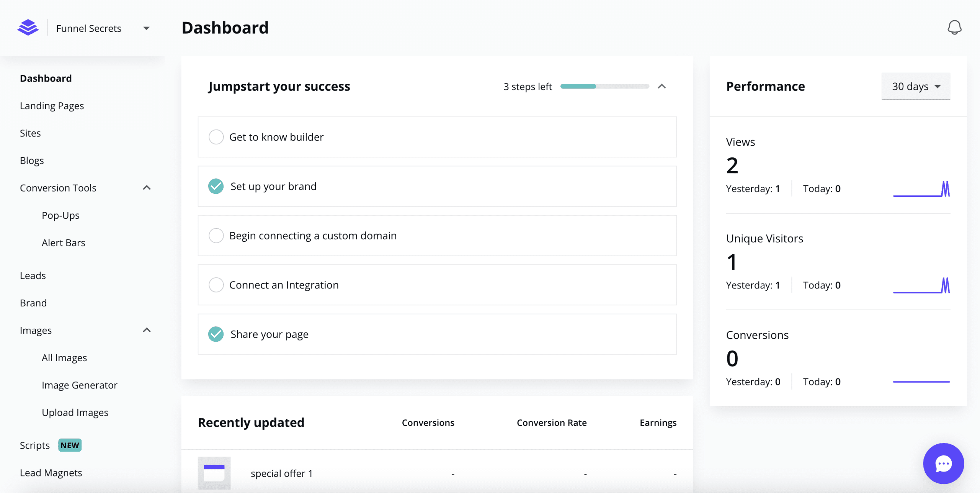The height and width of the screenshot is (493, 980).
Task: Go to Leads
Action: (x=33, y=275)
